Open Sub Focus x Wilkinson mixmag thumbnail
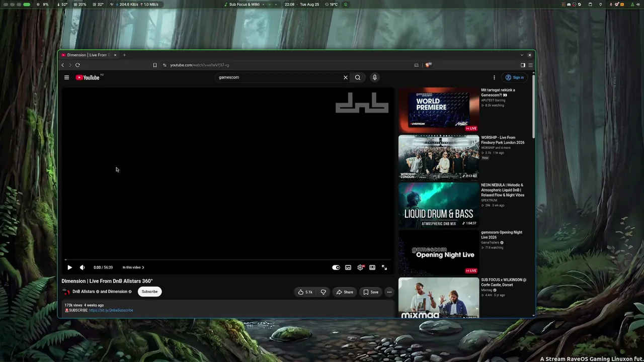The image size is (644, 362). pyautogui.click(x=439, y=298)
